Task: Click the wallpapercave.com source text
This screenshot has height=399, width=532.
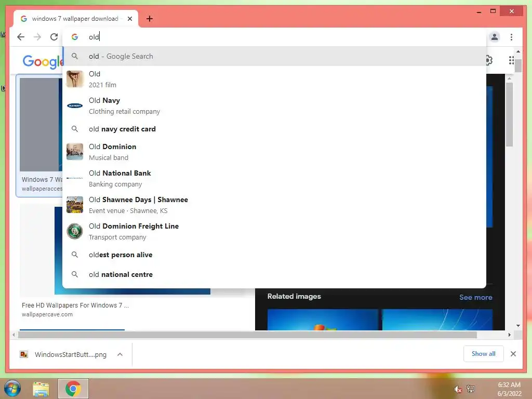Action: (47, 314)
